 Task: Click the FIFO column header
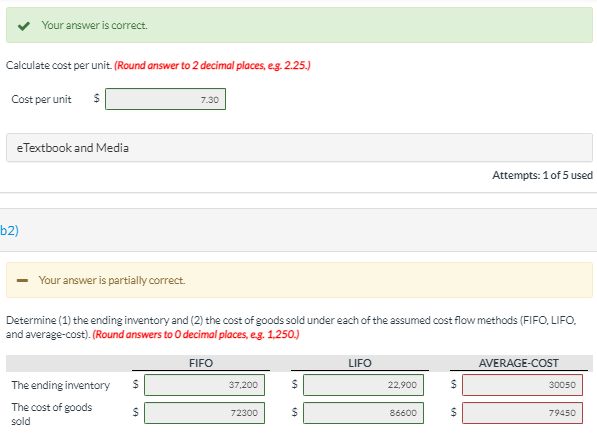tap(201, 363)
